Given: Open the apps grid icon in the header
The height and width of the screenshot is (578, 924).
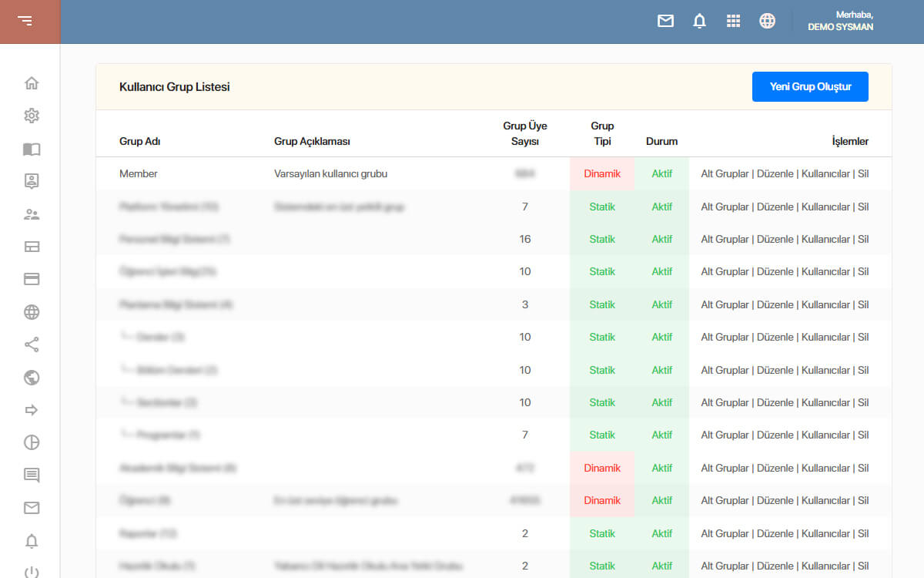Looking at the screenshot, I should tap(733, 21).
